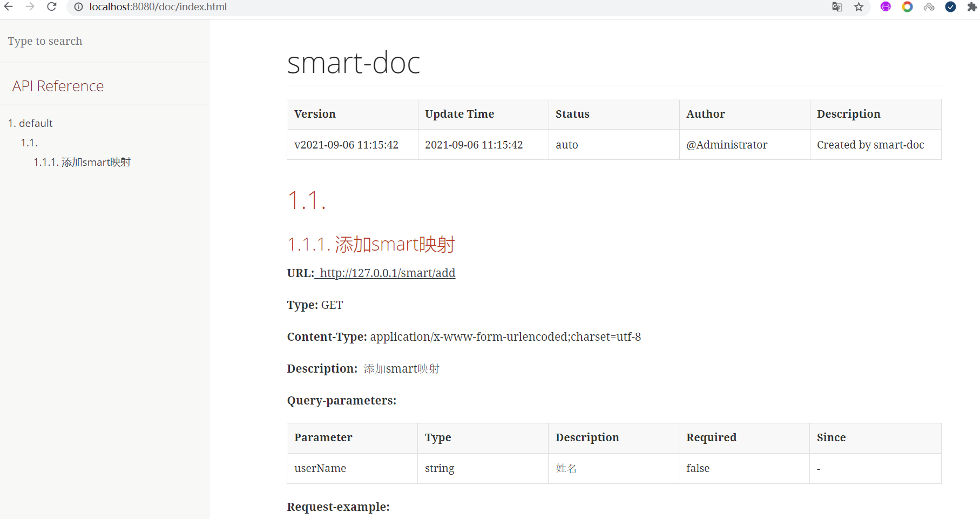Reload the page with the refresh icon
This screenshot has height=519, width=980.
coord(52,6)
